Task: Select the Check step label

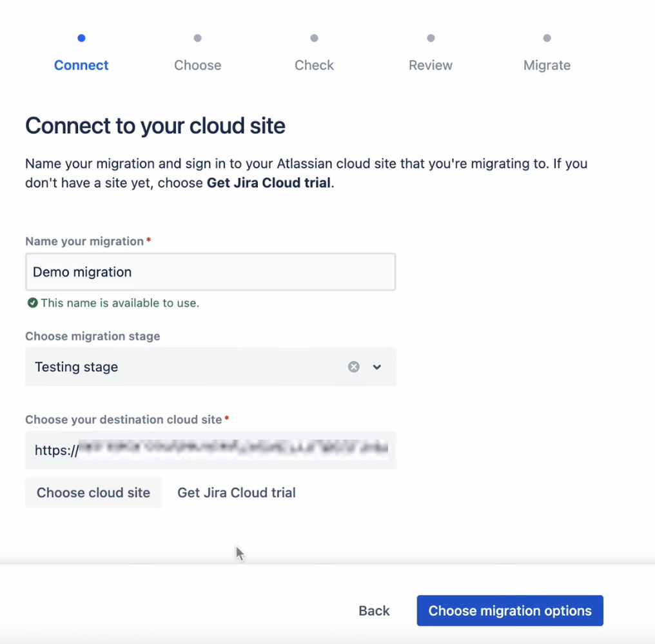Action: click(314, 65)
